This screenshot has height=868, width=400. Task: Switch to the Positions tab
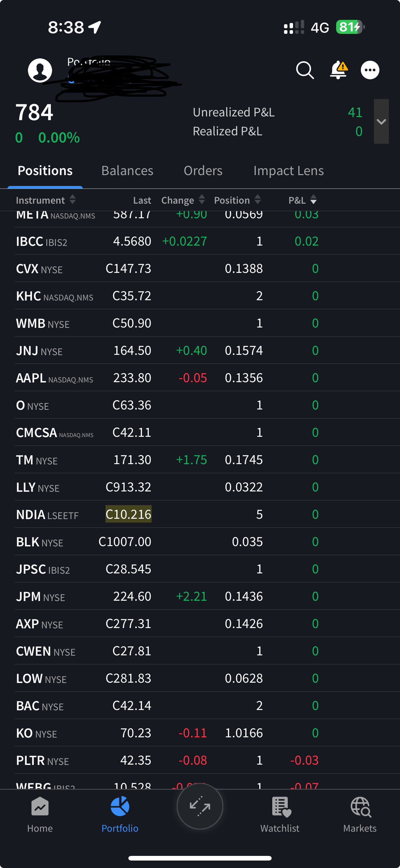[45, 171]
